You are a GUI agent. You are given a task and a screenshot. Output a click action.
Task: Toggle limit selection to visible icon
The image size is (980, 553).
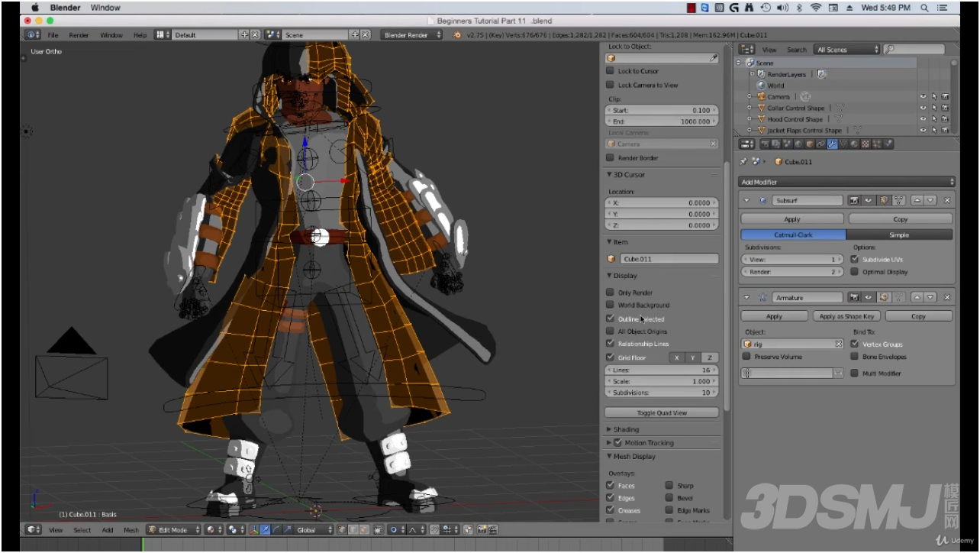[x=379, y=529]
